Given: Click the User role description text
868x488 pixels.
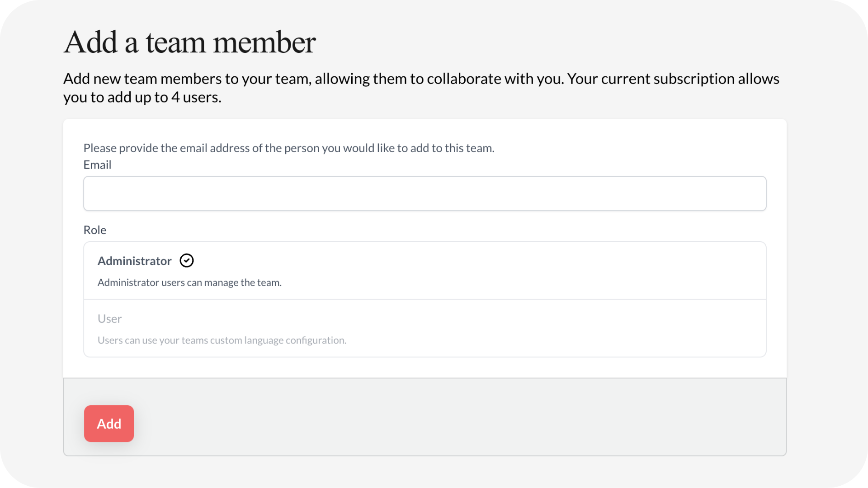Looking at the screenshot, I should (222, 340).
